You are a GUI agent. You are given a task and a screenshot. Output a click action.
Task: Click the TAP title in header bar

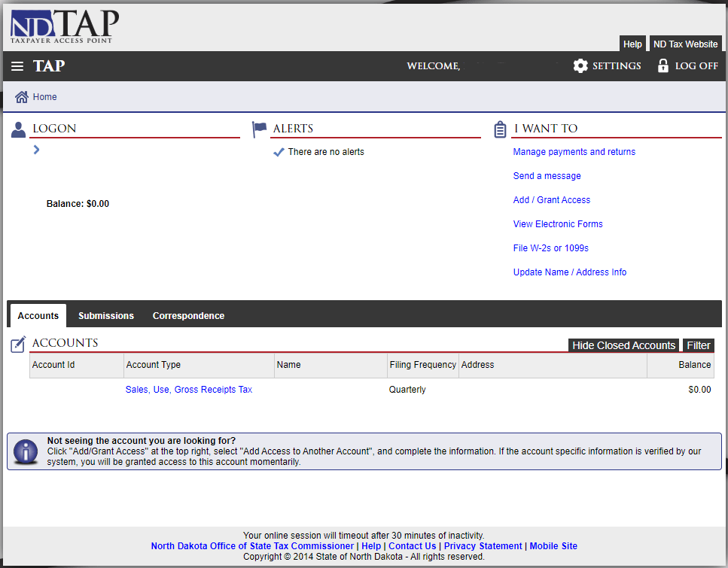(x=49, y=66)
